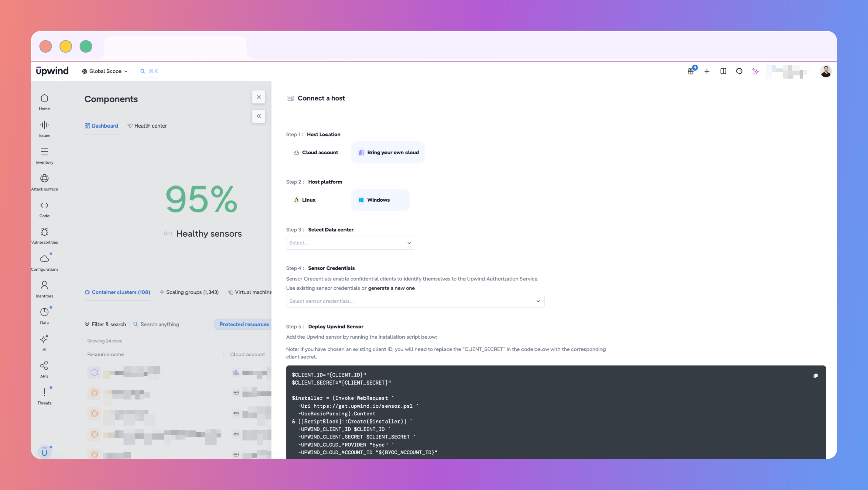Follow the generate a new one link

pyautogui.click(x=391, y=288)
